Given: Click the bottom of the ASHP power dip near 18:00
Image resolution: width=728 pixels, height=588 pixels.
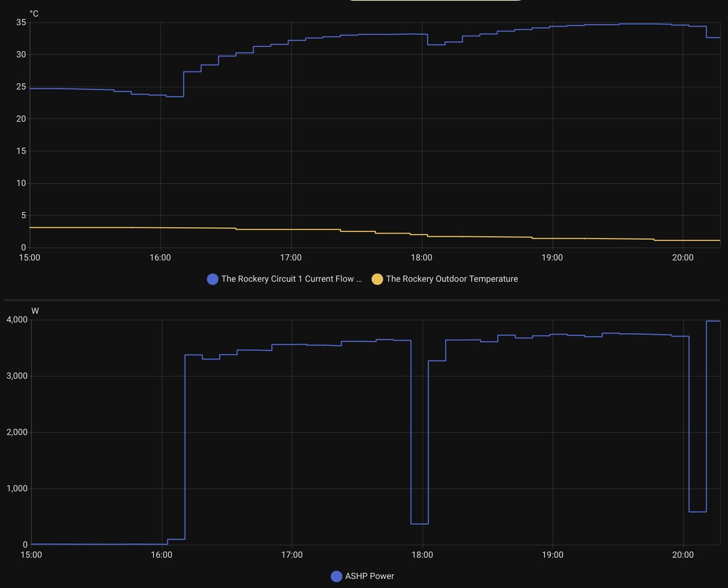Looking at the screenshot, I should pyautogui.click(x=419, y=524).
